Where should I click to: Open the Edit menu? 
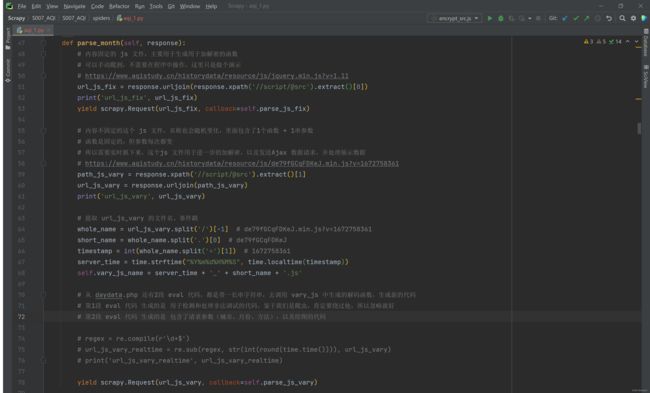pyautogui.click(x=36, y=6)
